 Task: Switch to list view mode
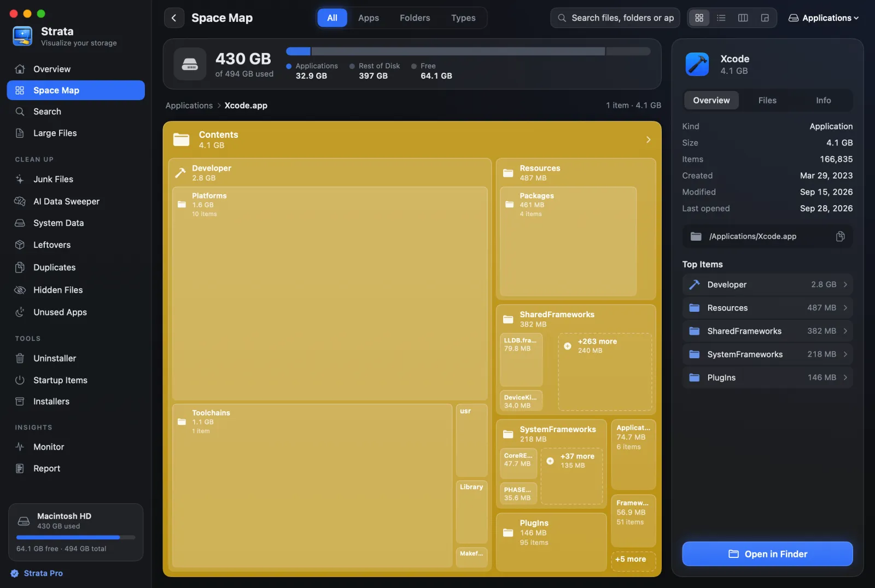tap(721, 18)
